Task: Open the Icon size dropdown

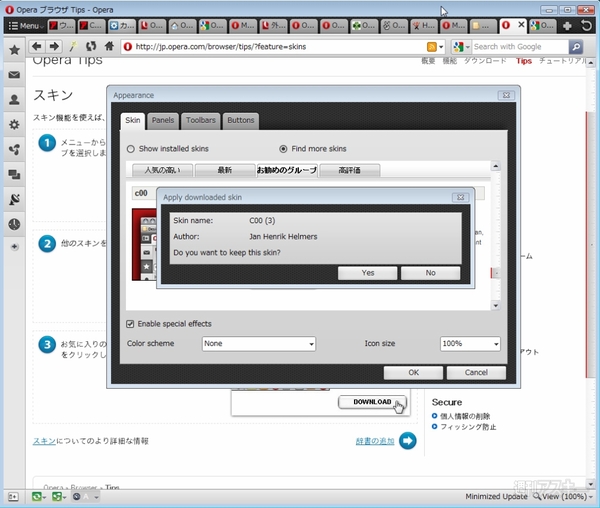Action: (x=470, y=344)
